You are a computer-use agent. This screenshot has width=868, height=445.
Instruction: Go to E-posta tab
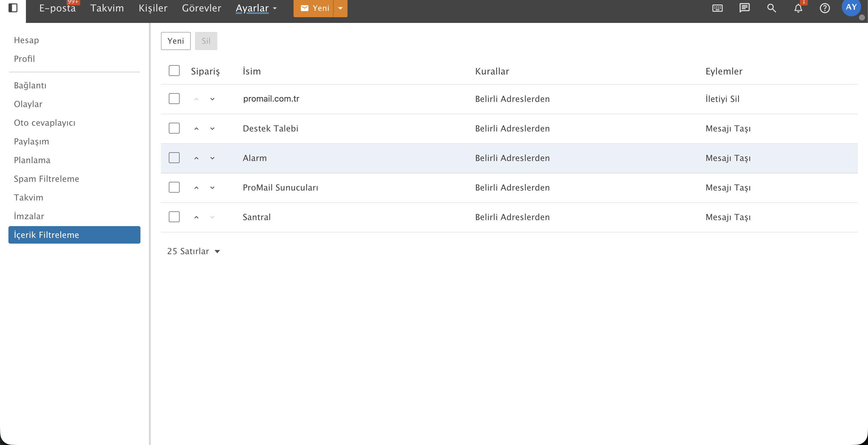(57, 8)
